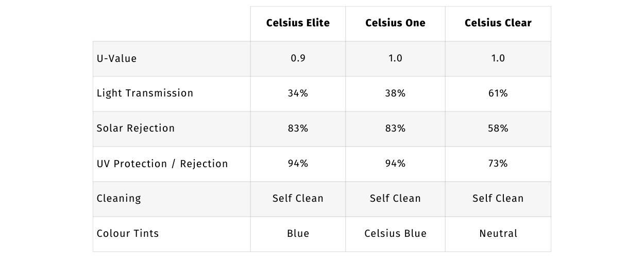Select the Light Transmission row label
The image size is (644, 258).
[145, 93]
